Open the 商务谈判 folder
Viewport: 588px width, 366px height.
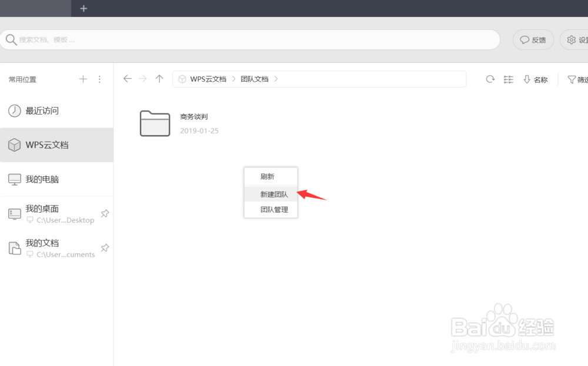click(155, 123)
